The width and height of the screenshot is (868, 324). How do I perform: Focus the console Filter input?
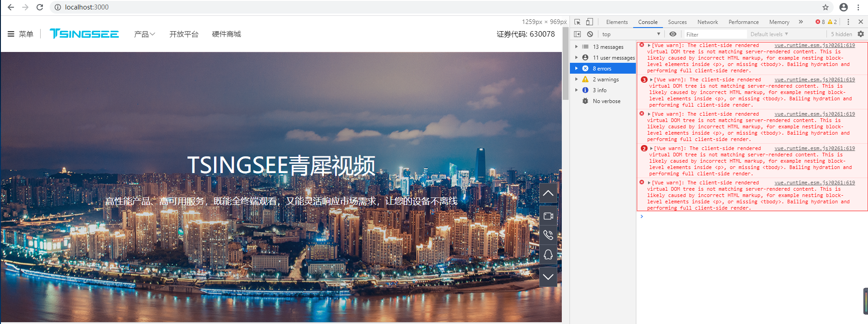pyautogui.click(x=715, y=34)
